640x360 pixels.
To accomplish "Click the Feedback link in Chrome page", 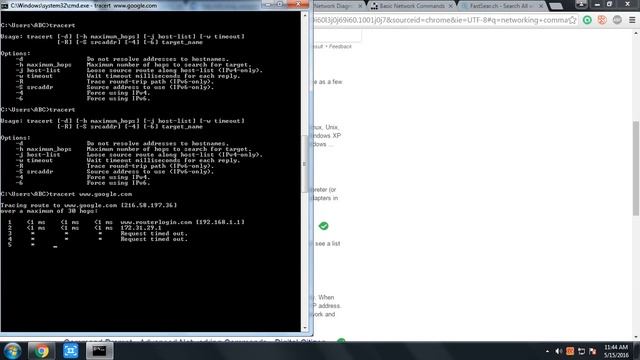I will pyautogui.click(x=340, y=46).
